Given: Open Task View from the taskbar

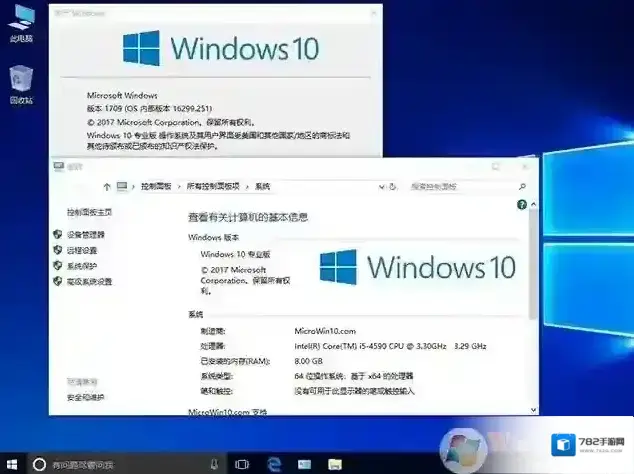Looking at the screenshot, I should tap(241, 464).
